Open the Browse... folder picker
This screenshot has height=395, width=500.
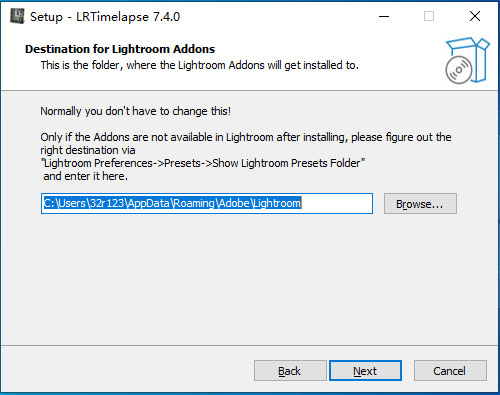coord(420,204)
